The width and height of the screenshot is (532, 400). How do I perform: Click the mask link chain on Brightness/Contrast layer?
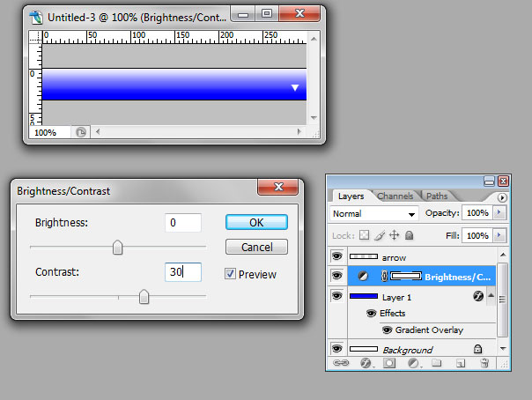[x=384, y=276]
